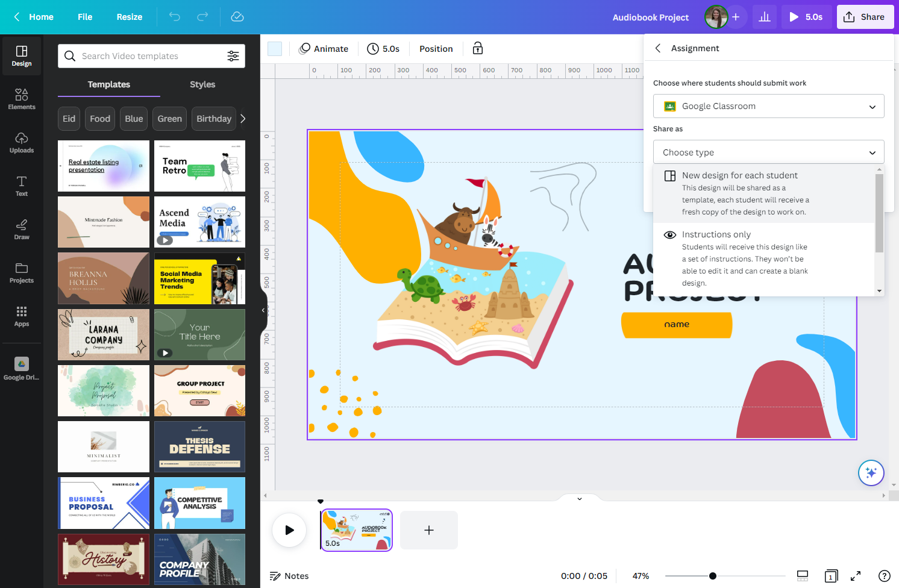Click the undo arrow

[175, 17]
